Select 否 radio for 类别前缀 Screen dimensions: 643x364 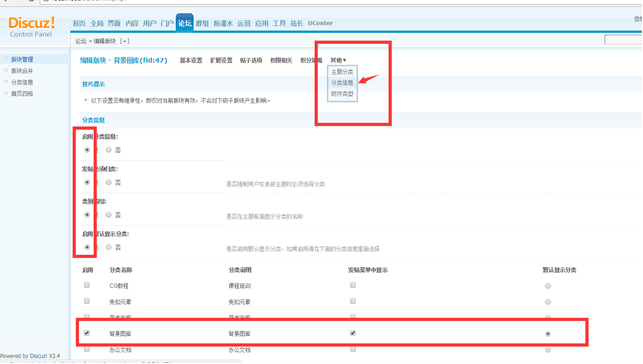coord(109,215)
